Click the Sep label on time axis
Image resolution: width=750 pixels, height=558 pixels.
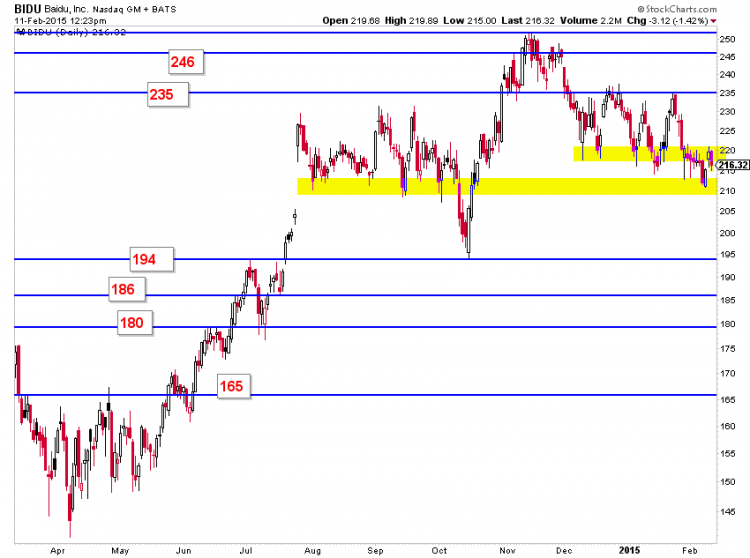click(375, 551)
